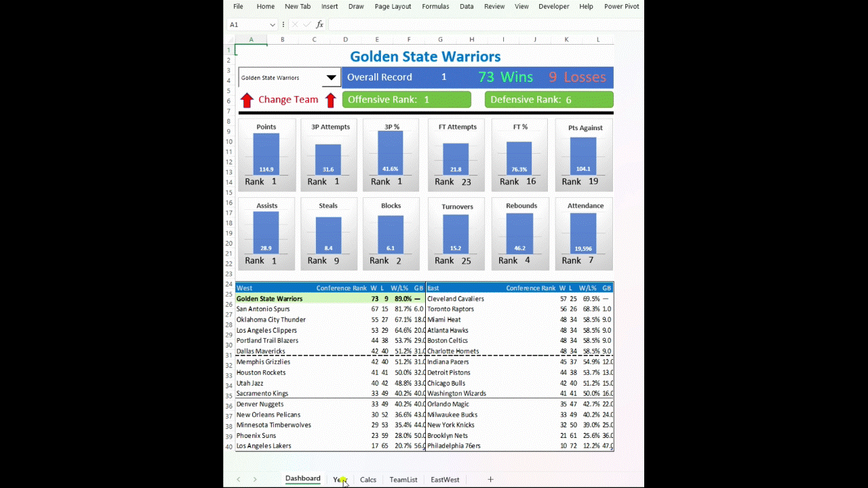Select column L header
868x488 pixels.
(x=598, y=40)
